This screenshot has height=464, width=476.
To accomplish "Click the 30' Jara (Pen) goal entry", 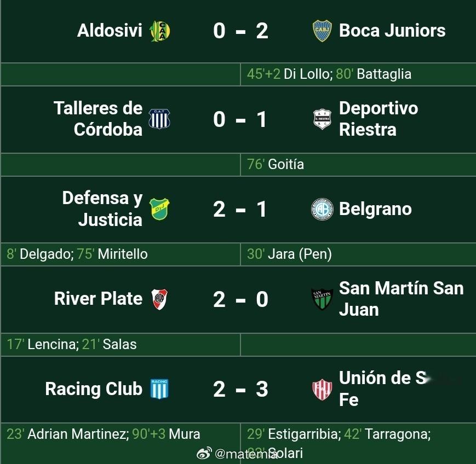I will tap(289, 254).
